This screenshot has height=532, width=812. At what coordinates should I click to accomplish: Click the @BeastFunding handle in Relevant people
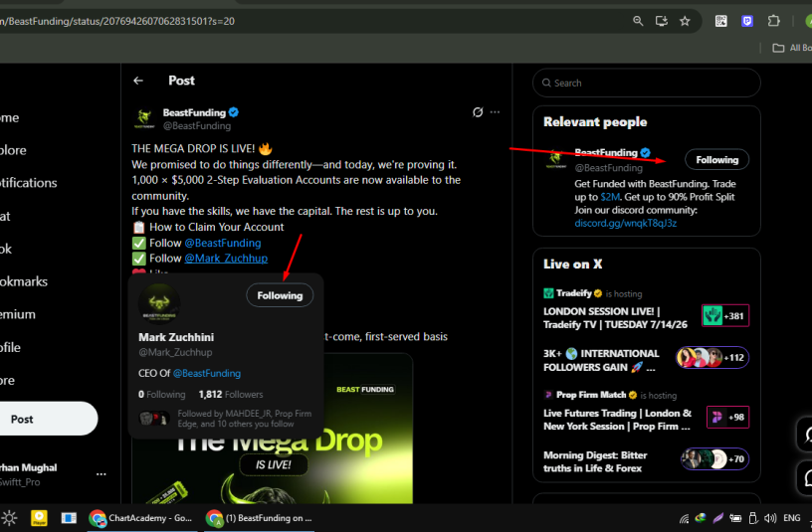[x=608, y=168]
